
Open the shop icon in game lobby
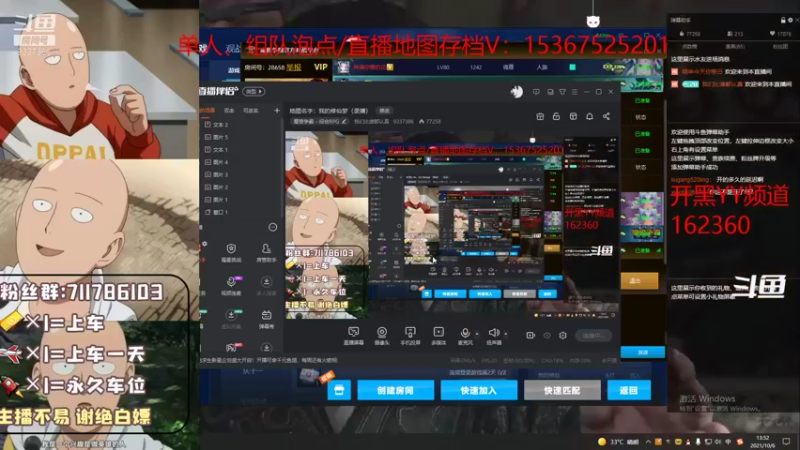pyautogui.click(x=339, y=390)
